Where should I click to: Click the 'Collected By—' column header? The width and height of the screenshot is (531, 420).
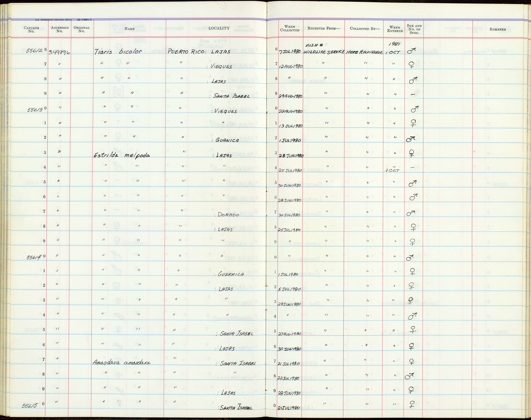(365, 29)
